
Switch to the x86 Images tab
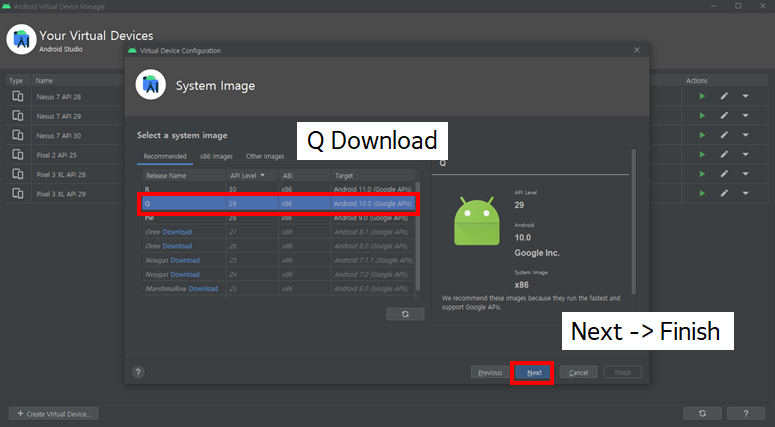click(216, 156)
